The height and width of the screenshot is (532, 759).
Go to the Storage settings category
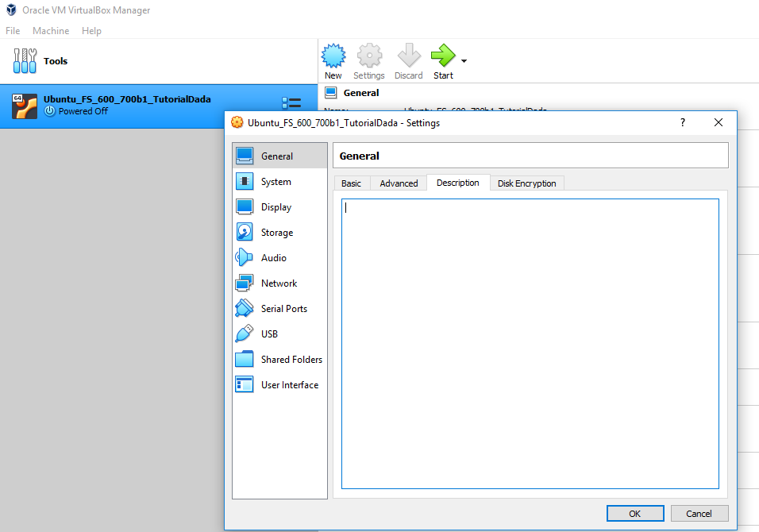click(276, 233)
